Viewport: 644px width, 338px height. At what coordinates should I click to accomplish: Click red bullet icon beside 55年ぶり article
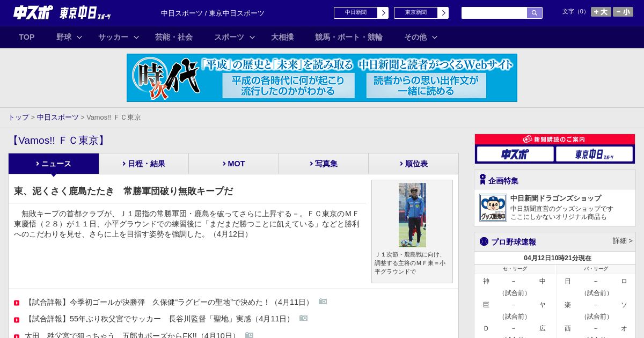[17, 320]
